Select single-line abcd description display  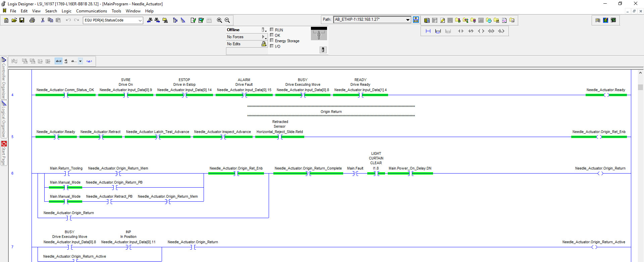(59, 61)
